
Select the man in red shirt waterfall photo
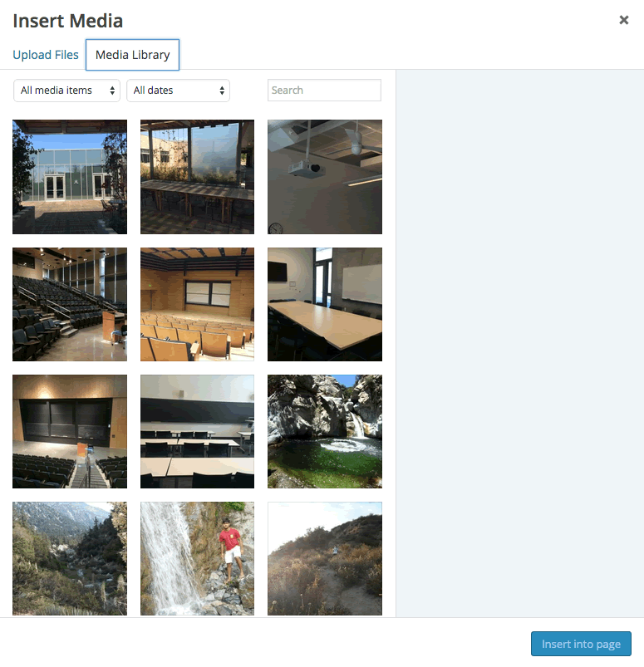(x=197, y=558)
